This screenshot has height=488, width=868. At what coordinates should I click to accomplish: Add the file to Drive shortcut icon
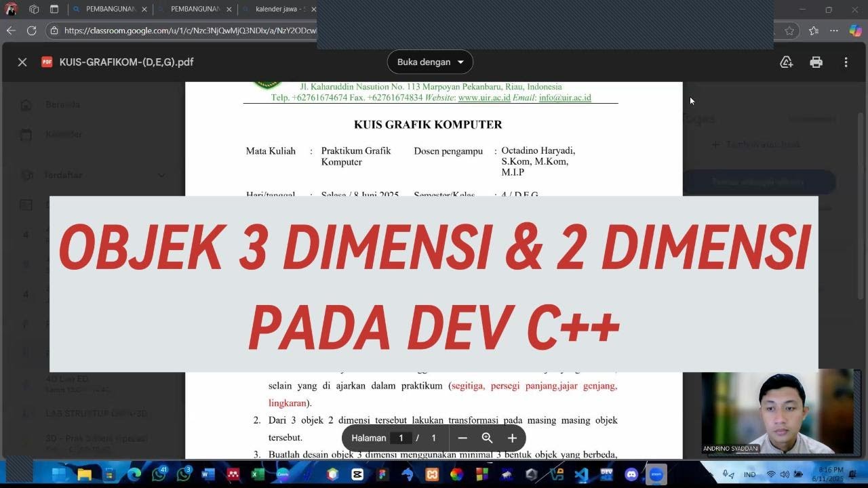[786, 62]
